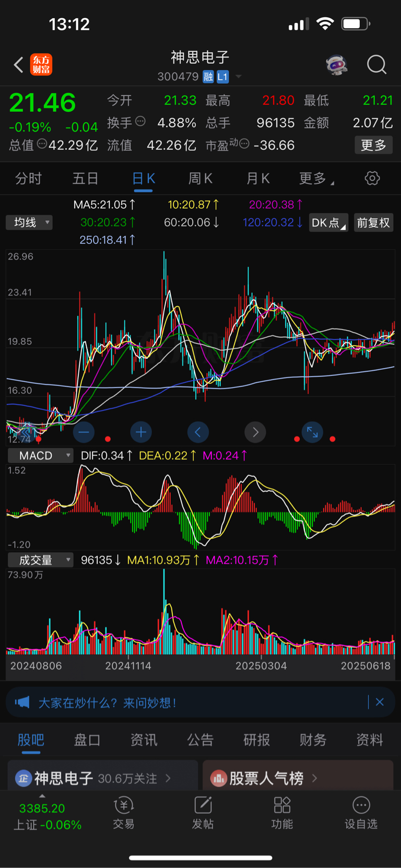401x868 pixels.
Task: Expand stock title dropdown arrow
Action: [239, 77]
